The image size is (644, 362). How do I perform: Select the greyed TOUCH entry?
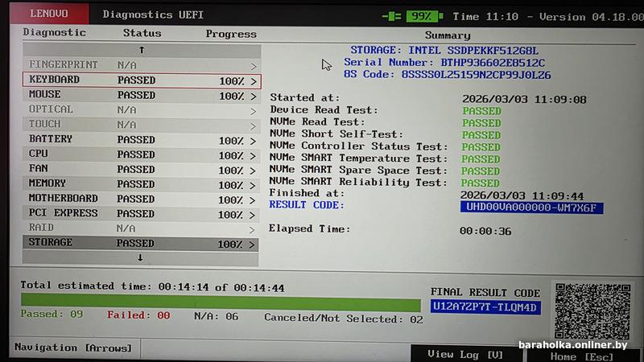142,125
